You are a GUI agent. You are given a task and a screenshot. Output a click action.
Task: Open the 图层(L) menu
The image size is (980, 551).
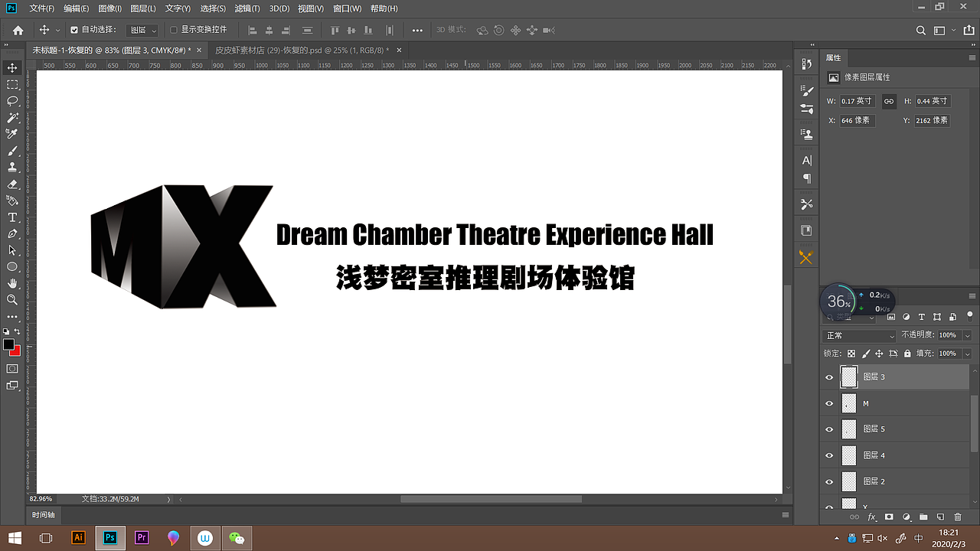(143, 8)
